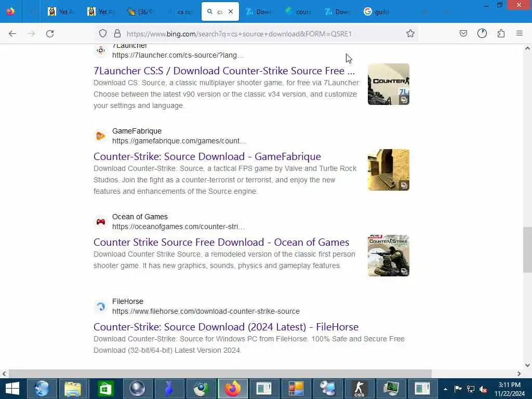Screen dimensions: 532x399
Task: Reload the Bing search page
Action: coord(50,34)
